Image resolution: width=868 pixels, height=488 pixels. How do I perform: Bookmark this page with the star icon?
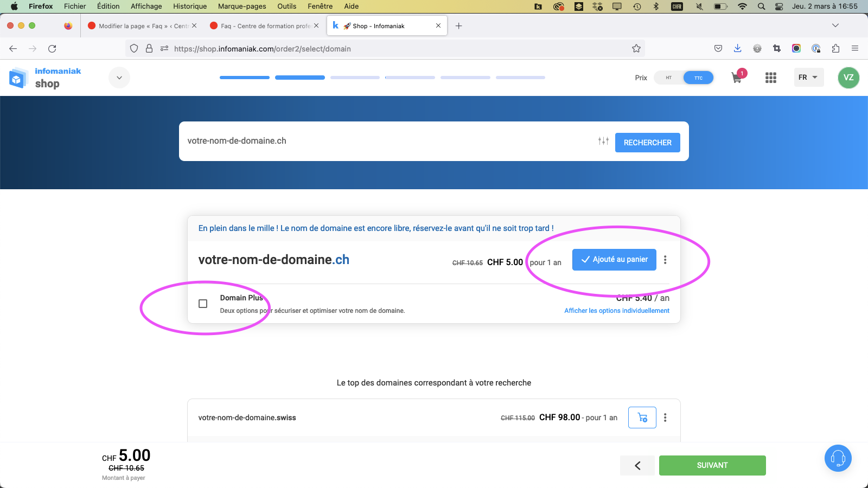(636, 49)
